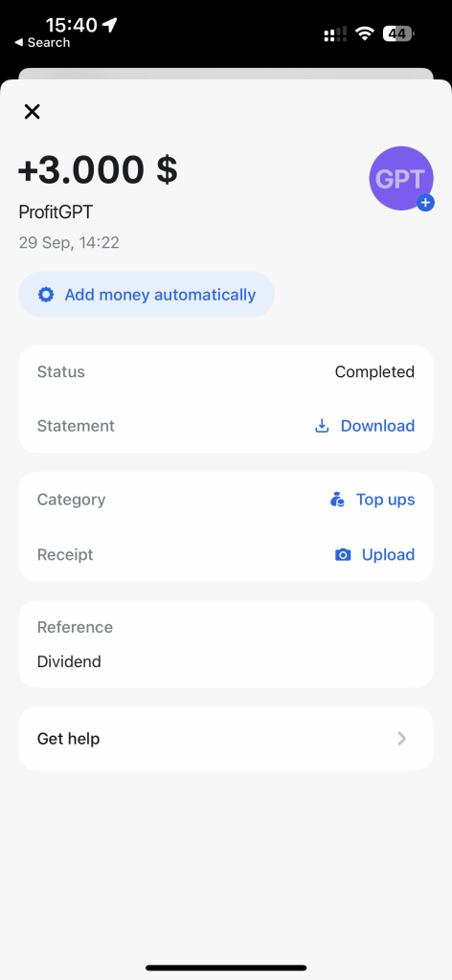This screenshot has height=980, width=452.
Task: Click the gear icon for automatic top-up
Action: [46, 295]
